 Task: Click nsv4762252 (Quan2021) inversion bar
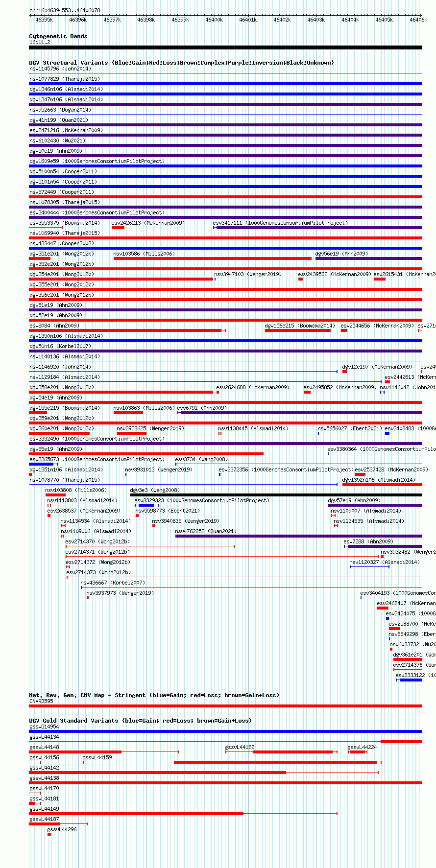click(x=298, y=536)
